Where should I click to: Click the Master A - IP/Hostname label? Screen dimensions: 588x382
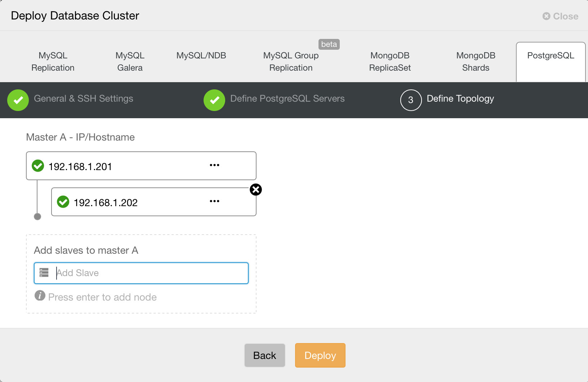point(80,137)
